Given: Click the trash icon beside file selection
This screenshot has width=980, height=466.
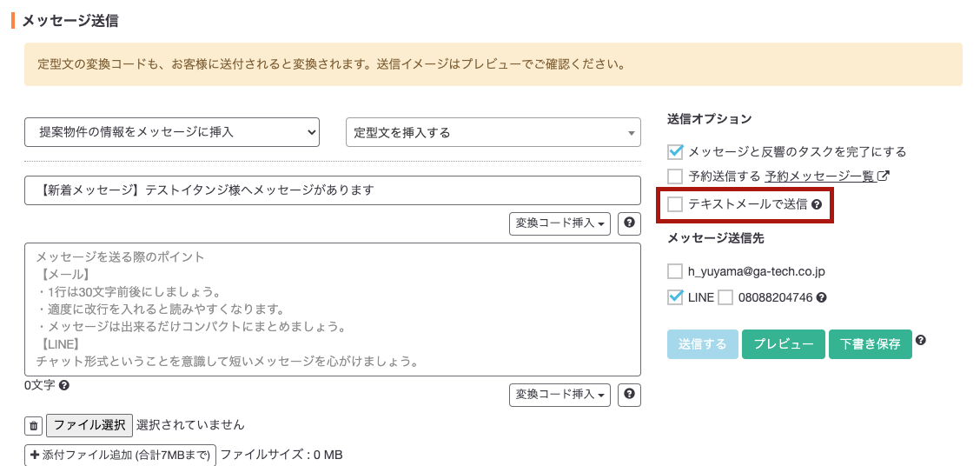Looking at the screenshot, I should click(34, 426).
